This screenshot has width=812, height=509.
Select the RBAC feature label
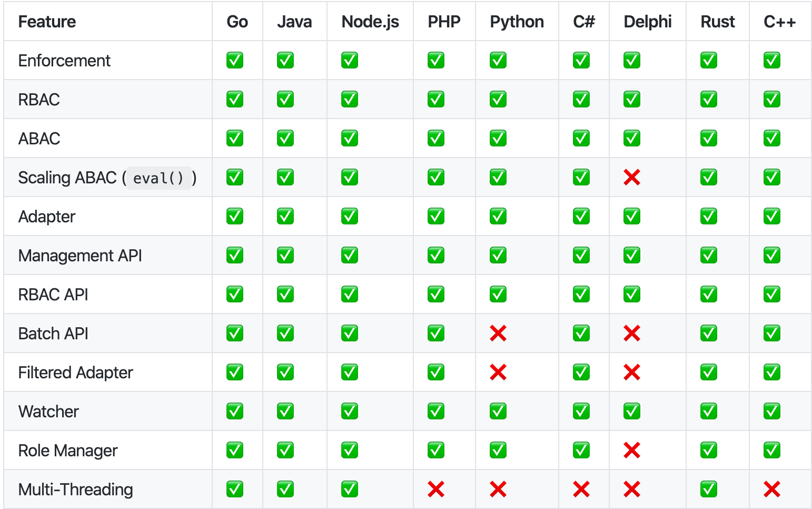(39, 100)
